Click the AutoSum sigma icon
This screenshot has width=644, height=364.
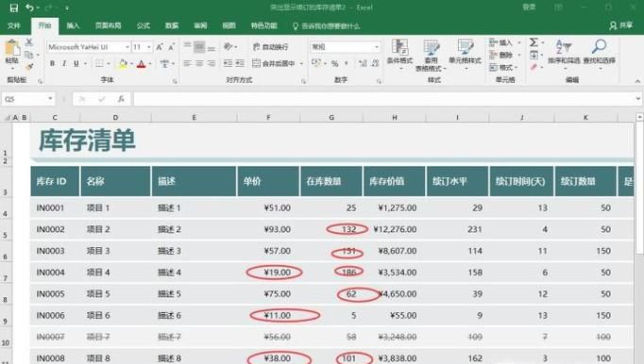[x=534, y=42]
